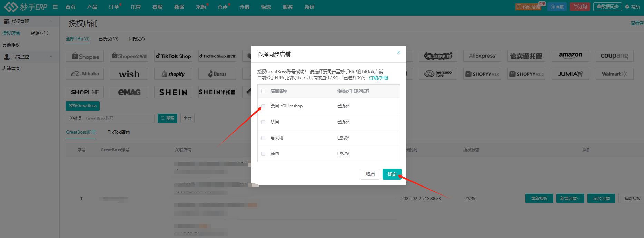644x238 pixels.
Task: Select the JUMIA platform tile
Action: (x=571, y=74)
